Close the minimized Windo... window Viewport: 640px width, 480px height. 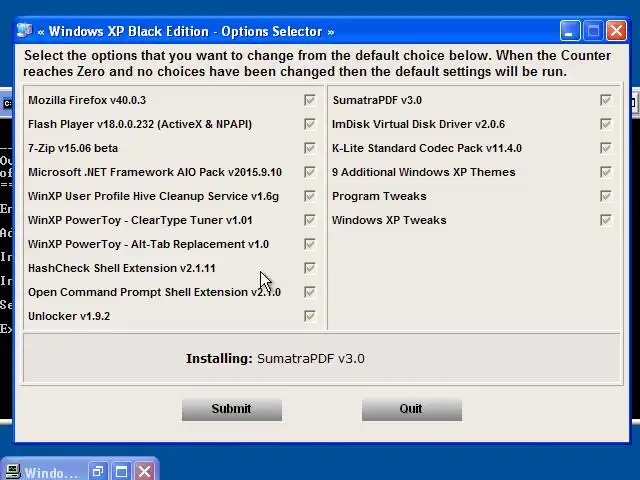point(144,472)
